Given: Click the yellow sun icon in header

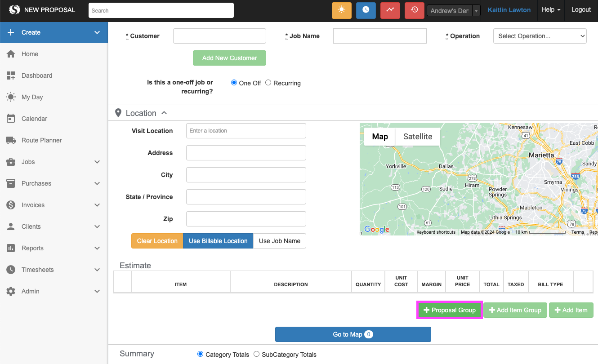Looking at the screenshot, I should tap(342, 10).
